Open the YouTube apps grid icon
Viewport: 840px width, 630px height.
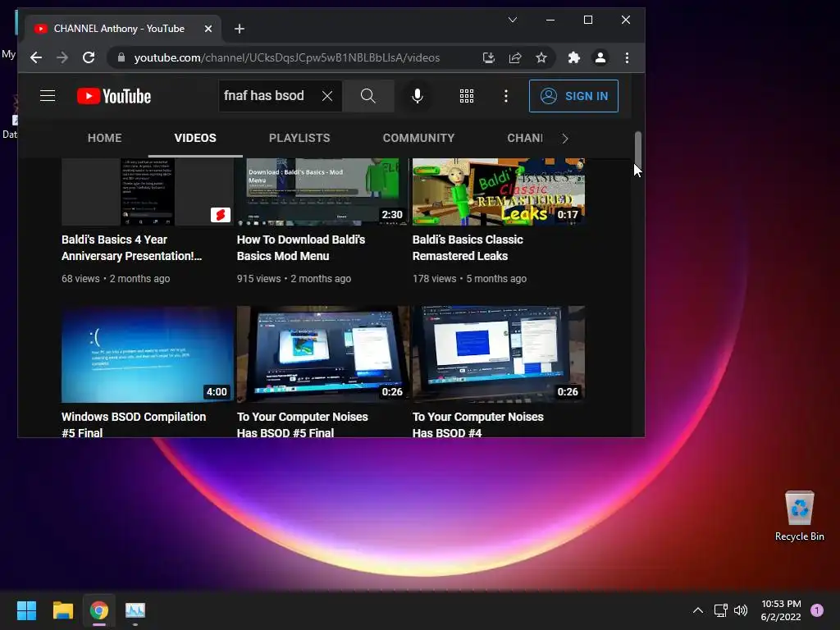coord(467,96)
